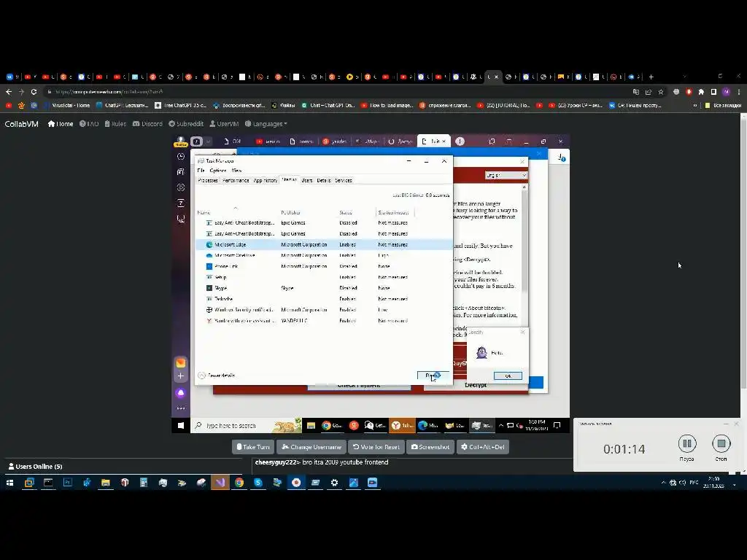Screen dimensions: 747x560
Task: Click the Yandex icon in startup list
Action: [x=209, y=321]
